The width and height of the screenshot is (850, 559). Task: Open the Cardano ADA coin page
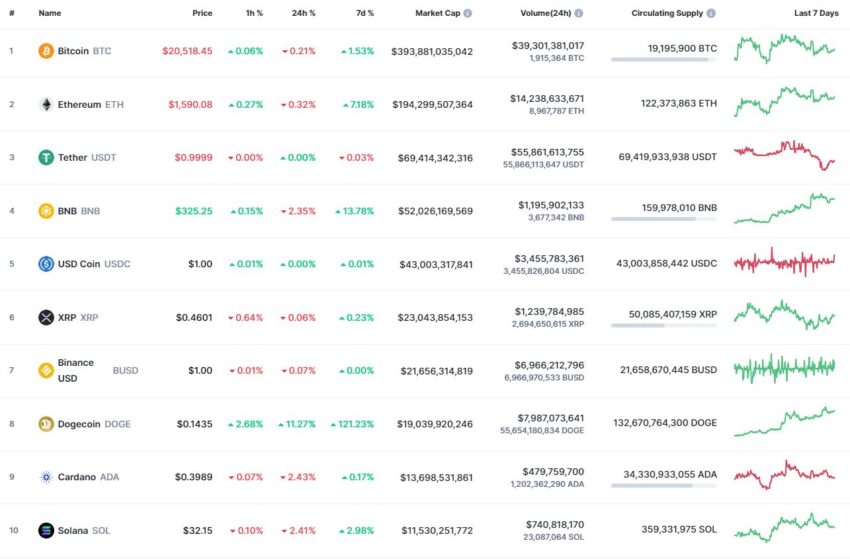point(88,477)
